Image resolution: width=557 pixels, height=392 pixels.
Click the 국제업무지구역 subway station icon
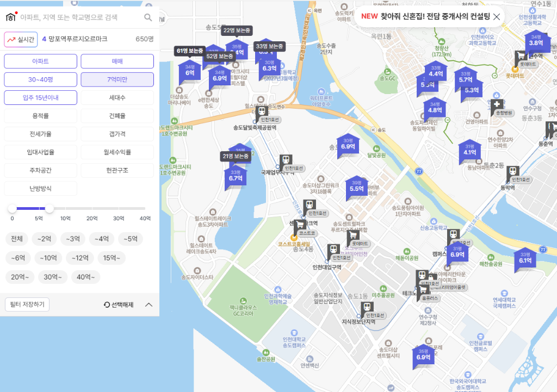(x=286, y=160)
